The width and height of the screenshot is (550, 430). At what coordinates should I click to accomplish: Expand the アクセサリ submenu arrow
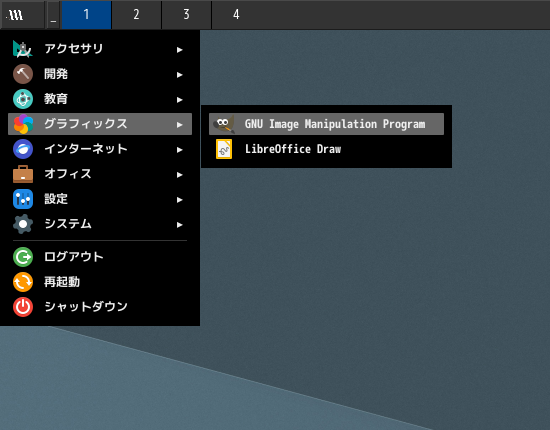(x=180, y=50)
